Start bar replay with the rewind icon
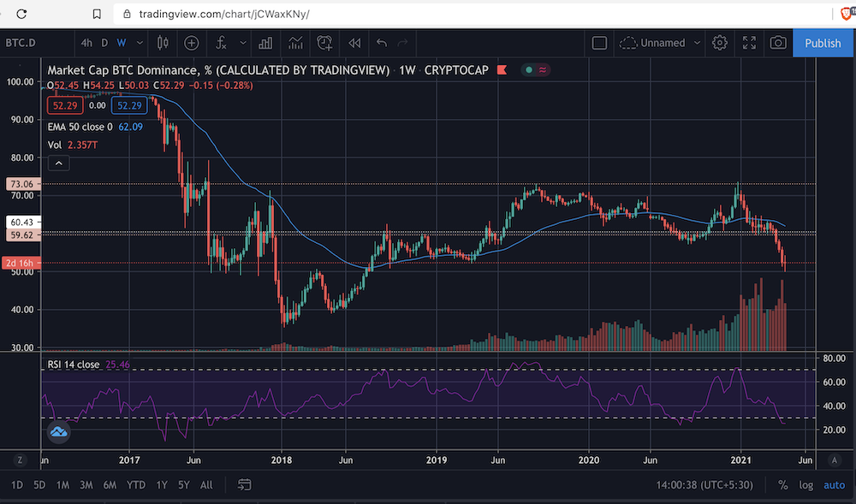856x504 pixels. [354, 43]
